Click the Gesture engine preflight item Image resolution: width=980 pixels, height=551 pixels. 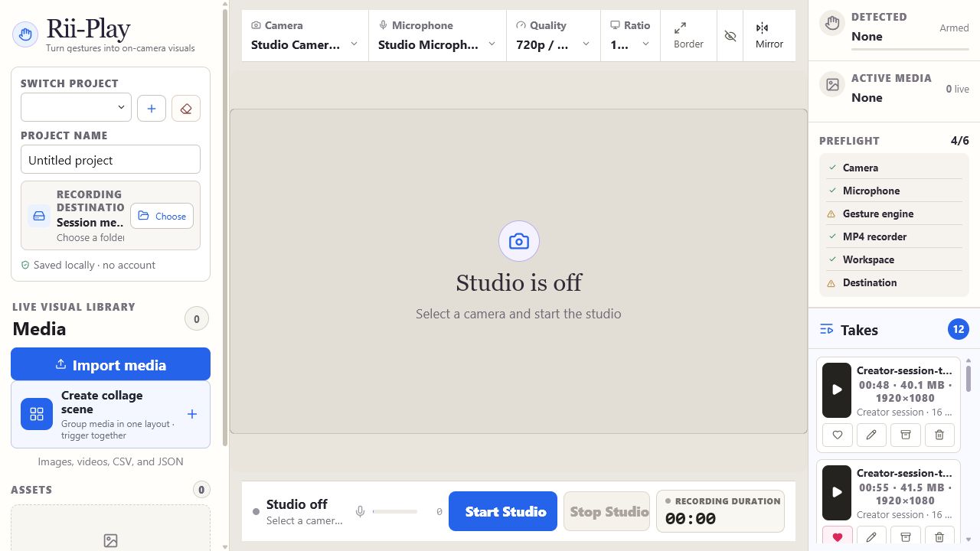pos(894,214)
